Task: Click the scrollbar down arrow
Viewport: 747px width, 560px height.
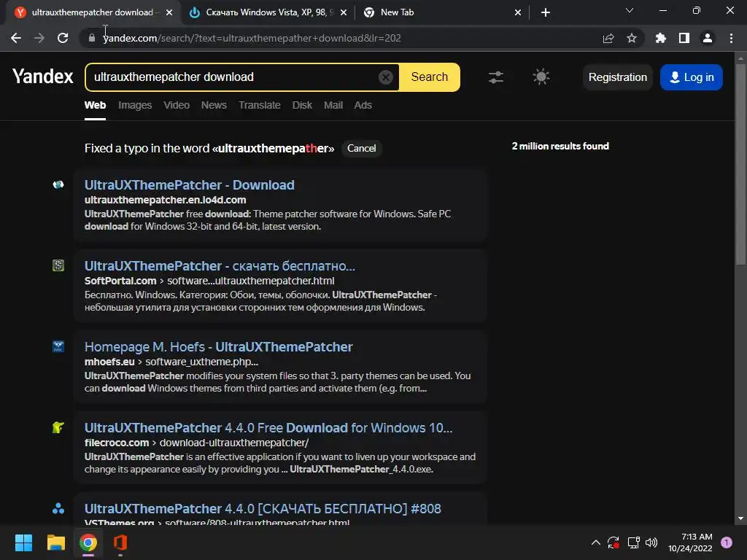Action: pyautogui.click(x=740, y=518)
